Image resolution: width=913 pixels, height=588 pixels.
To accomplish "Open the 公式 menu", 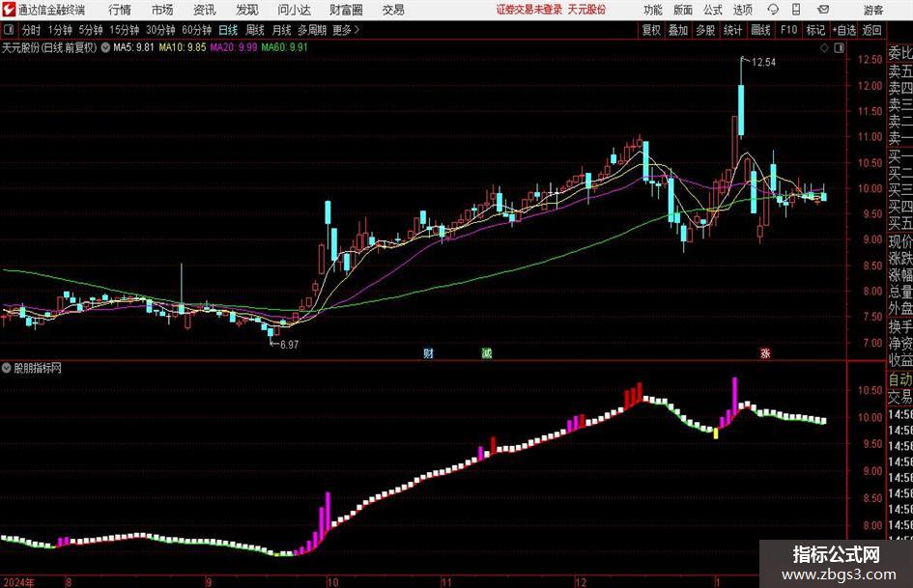I will coord(713,10).
